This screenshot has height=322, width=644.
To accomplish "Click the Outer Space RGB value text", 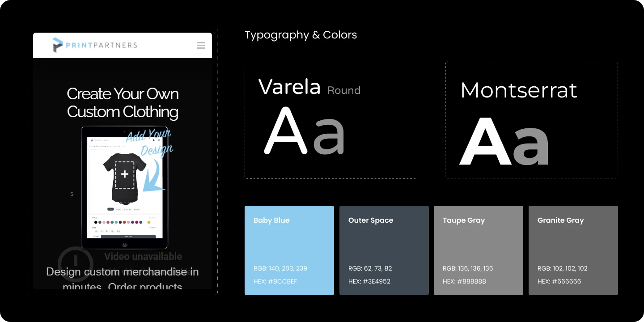I will pos(370,268).
